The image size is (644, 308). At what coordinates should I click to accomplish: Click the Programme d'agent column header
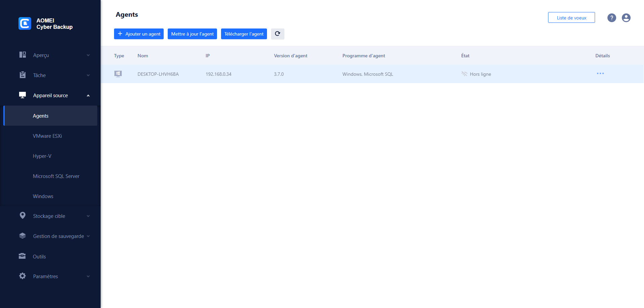pos(364,56)
